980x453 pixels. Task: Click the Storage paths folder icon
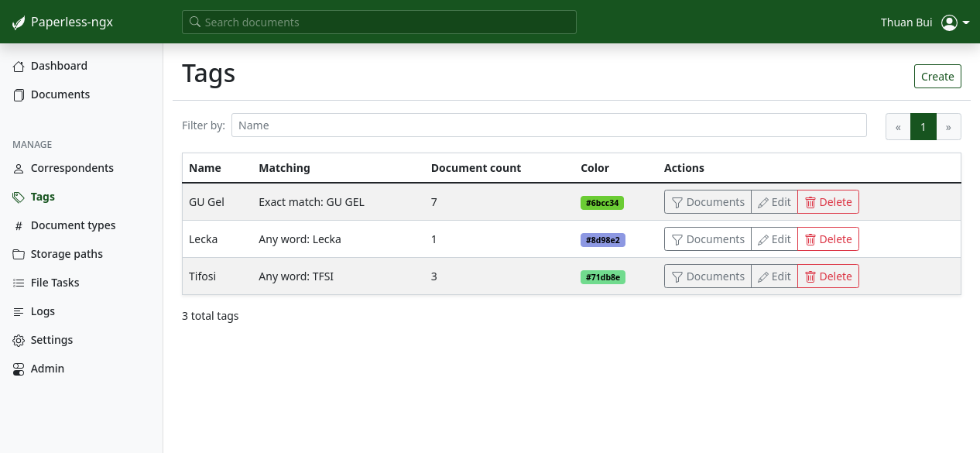click(x=19, y=255)
